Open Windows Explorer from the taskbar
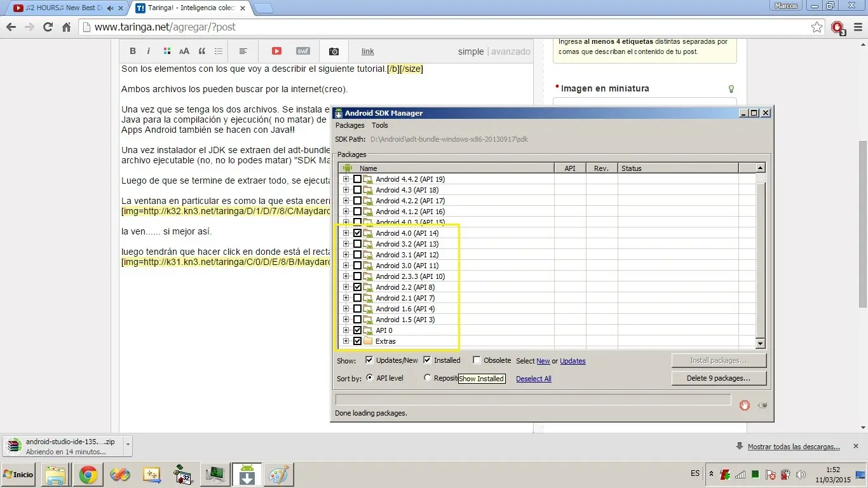 (x=55, y=475)
